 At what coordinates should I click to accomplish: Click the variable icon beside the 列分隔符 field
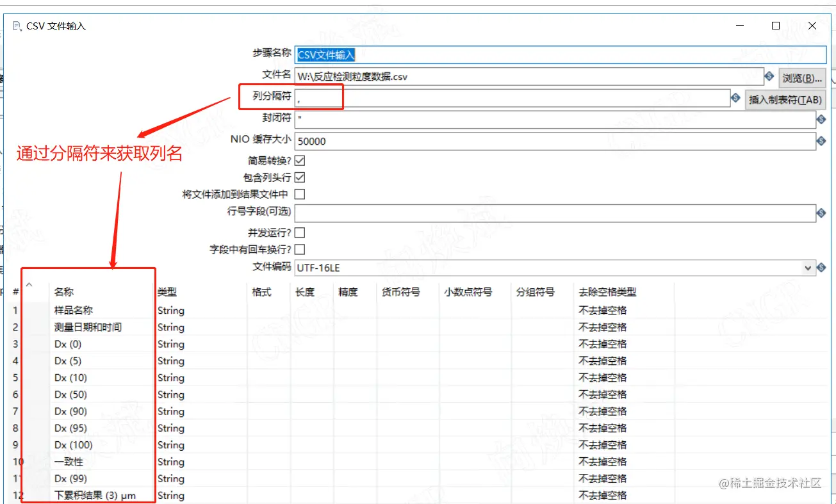[736, 98]
